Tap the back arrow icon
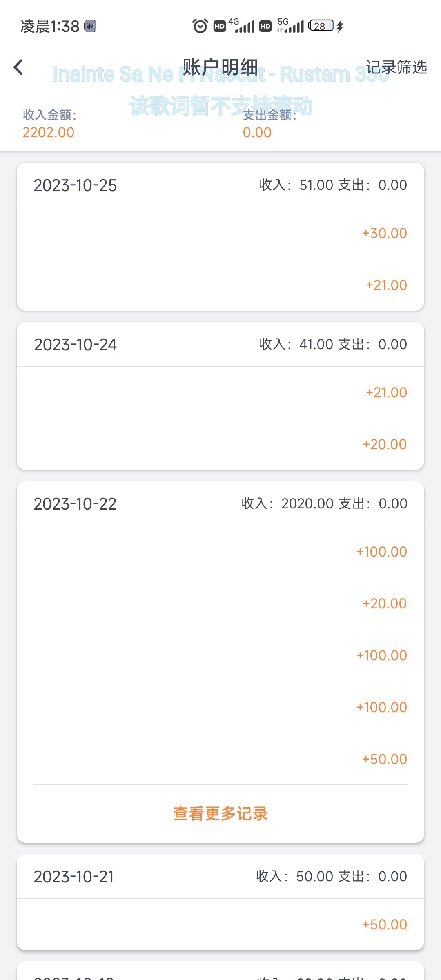 (x=18, y=67)
